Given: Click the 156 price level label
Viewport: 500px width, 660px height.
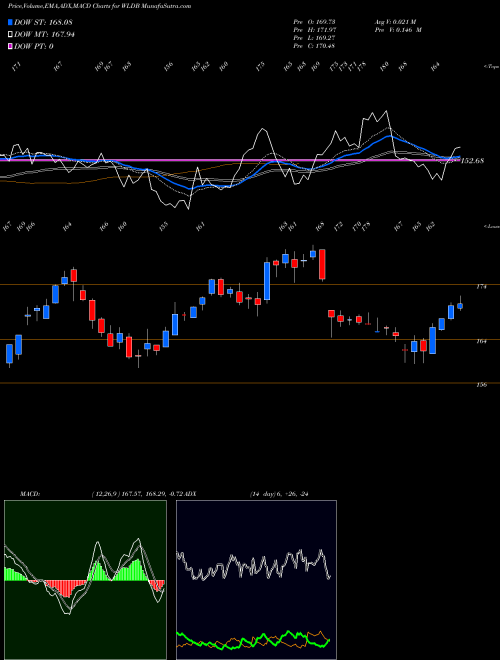Looking at the screenshot, I should click(x=481, y=385).
